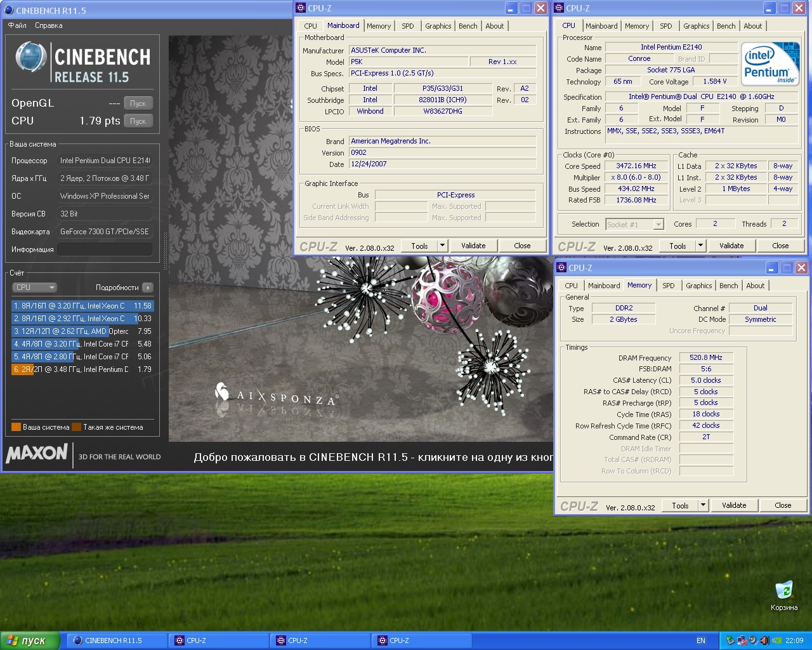
Task: Select the 11.58 Intel Xeon ranking entry
Action: tap(82, 306)
